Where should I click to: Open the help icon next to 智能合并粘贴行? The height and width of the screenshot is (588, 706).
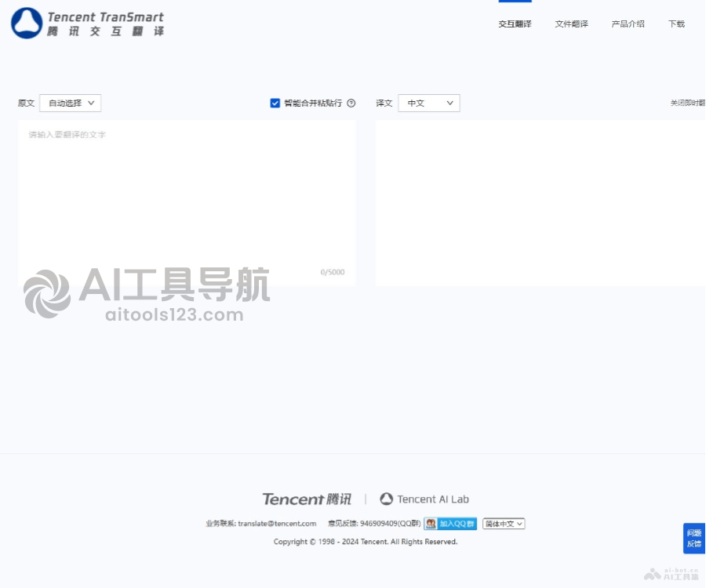pos(351,103)
